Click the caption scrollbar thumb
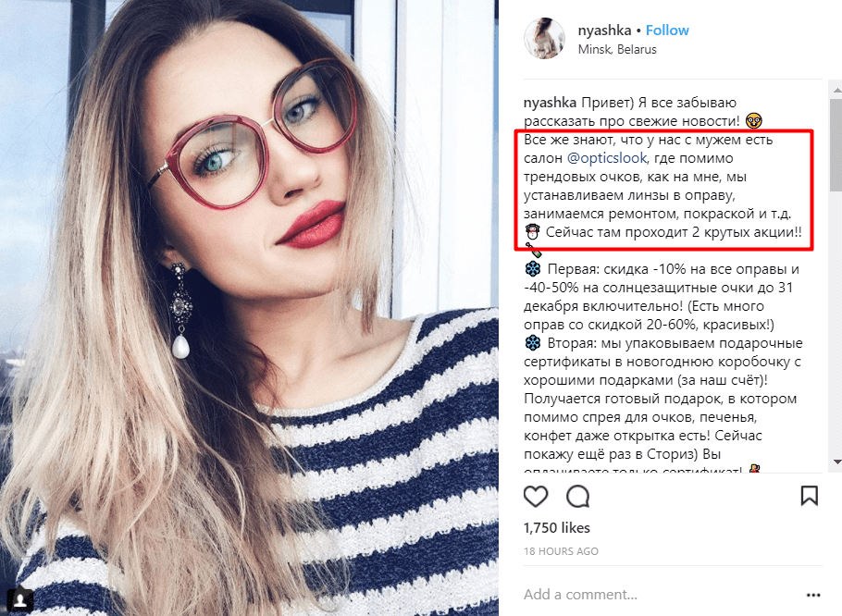This screenshot has height=616, width=842. (836, 143)
